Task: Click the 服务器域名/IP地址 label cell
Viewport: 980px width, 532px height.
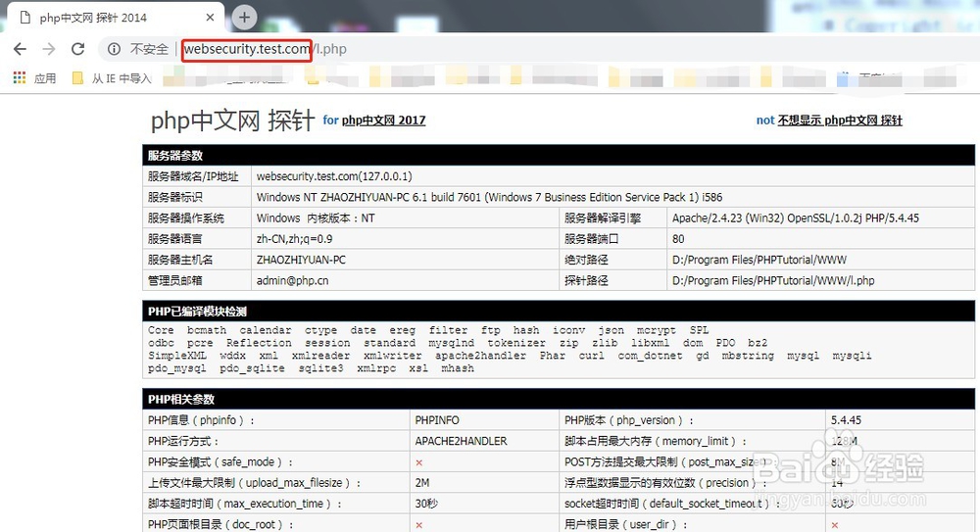Action: [196, 176]
